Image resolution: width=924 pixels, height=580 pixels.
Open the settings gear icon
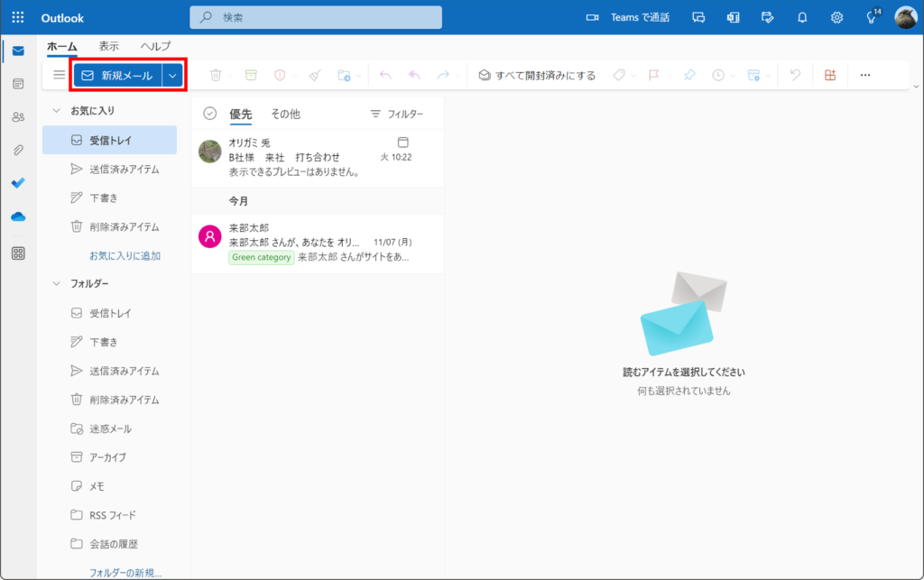pyautogui.click(x=836, y=17)
